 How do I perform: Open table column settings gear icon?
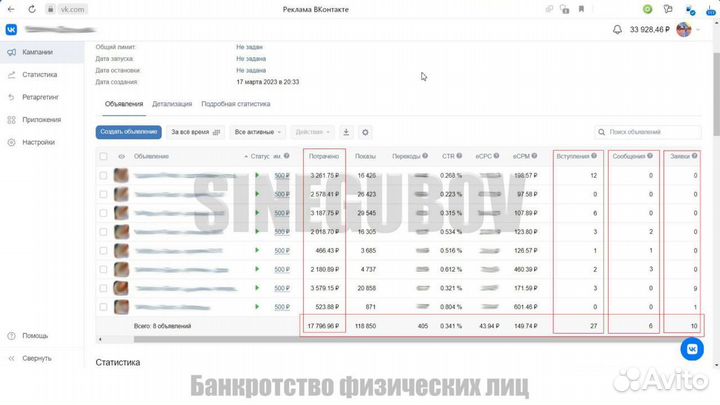tap(365, 132)
